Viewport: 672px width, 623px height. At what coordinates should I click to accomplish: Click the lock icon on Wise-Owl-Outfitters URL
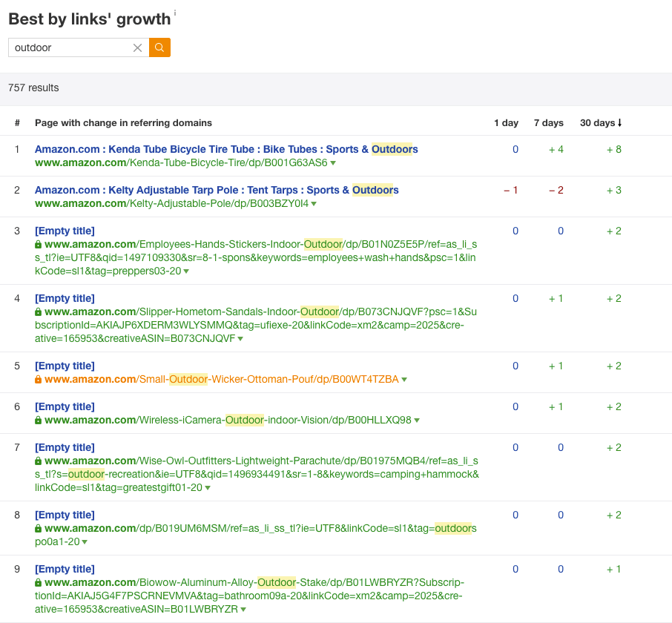click(38, 461)
